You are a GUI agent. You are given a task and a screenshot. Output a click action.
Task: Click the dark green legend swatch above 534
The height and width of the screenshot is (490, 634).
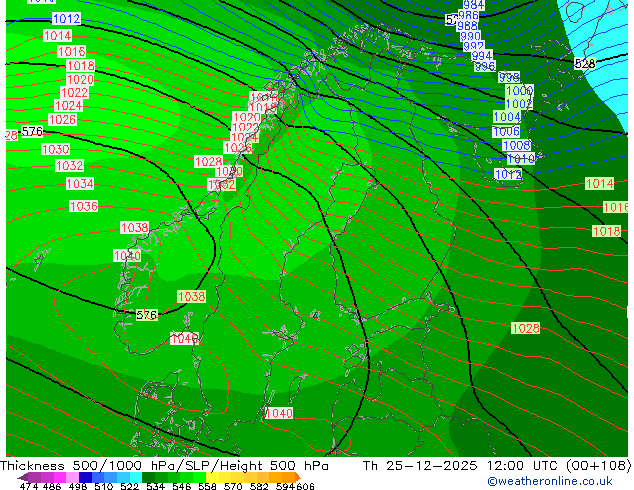[148, 477]
